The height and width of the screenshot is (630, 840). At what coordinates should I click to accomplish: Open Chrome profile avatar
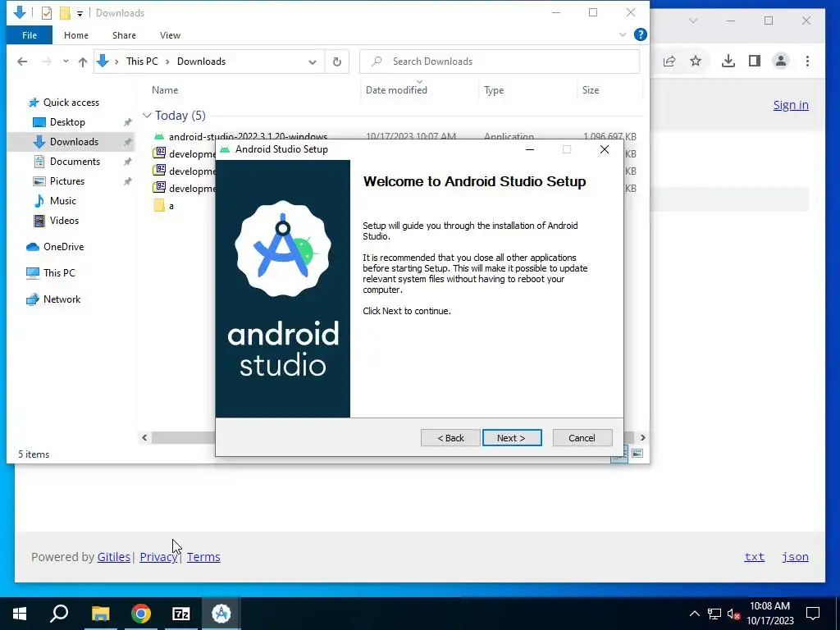[x=781, y=61]
